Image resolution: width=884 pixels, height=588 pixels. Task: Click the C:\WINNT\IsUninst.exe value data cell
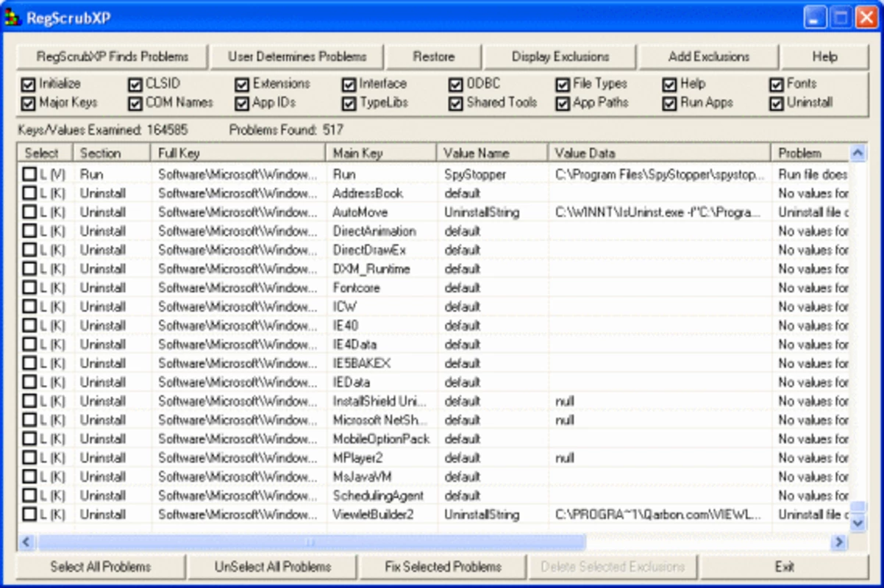pos(657,212)
